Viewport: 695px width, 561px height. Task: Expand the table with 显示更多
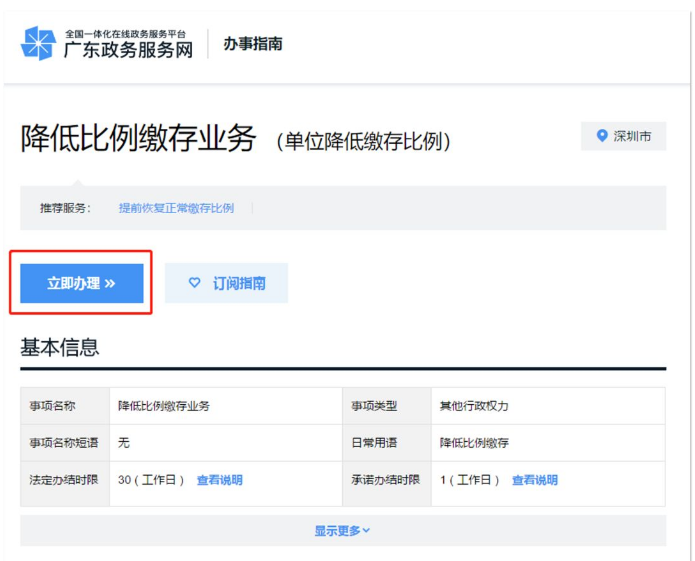(x=342, y=530)
